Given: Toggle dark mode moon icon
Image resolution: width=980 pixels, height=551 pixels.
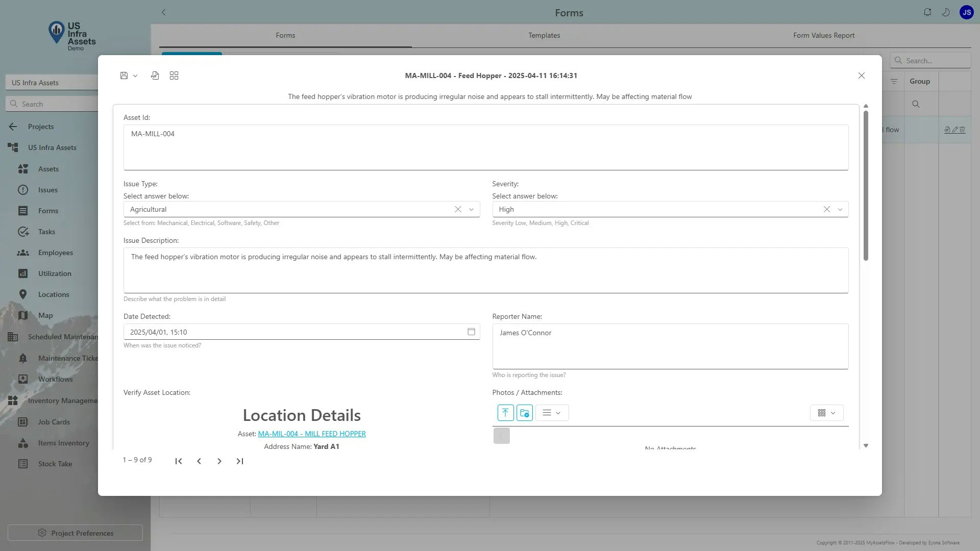Looking at the screenshot, I should [946, 12].
